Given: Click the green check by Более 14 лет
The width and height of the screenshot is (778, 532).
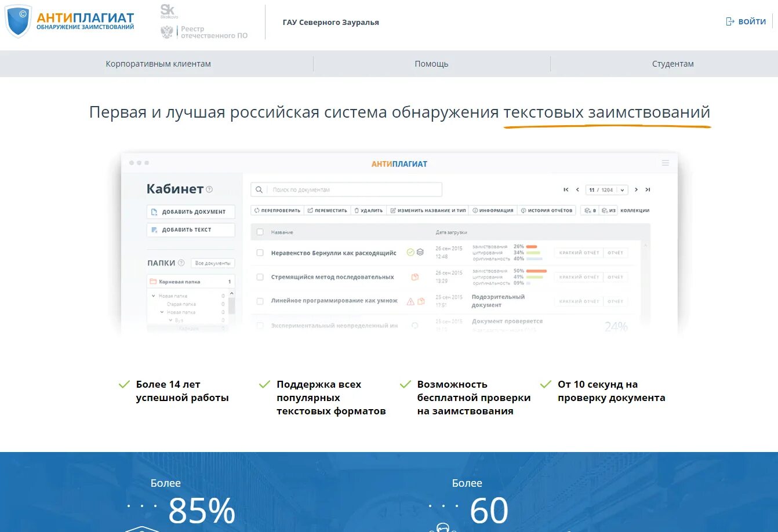Looking at the screenshot, I should 124,384.
